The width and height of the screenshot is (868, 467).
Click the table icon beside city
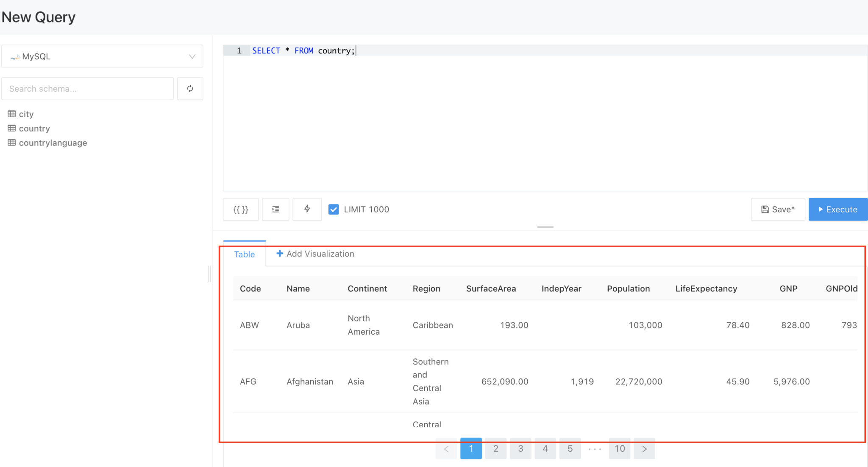[11, 114]
